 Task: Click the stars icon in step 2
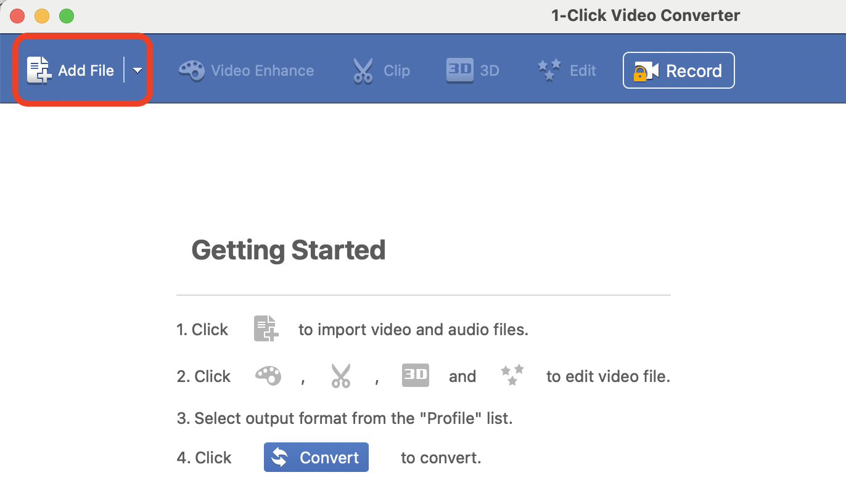512,375
